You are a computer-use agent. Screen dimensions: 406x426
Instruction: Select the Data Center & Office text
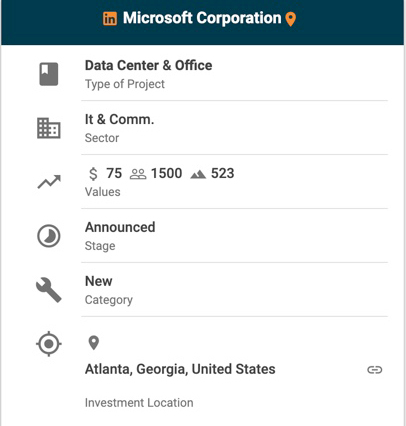pyautogui.click(x=148, y=65)
